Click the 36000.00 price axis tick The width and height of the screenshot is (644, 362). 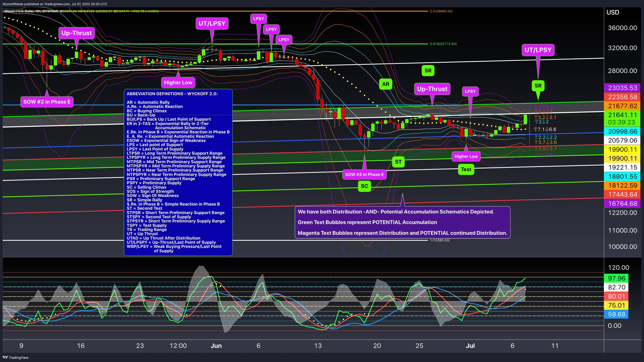pos(622,28)
